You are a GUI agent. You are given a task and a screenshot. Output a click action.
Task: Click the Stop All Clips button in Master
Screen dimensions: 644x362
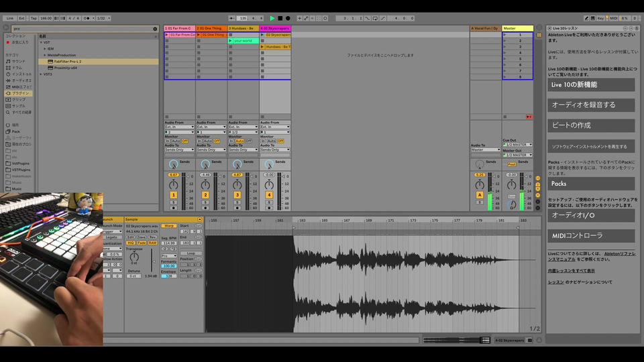(504, 117)
